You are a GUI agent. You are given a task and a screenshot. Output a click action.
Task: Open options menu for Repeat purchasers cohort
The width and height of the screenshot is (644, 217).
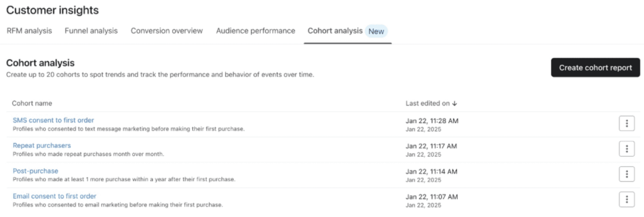tap(627, 149)
